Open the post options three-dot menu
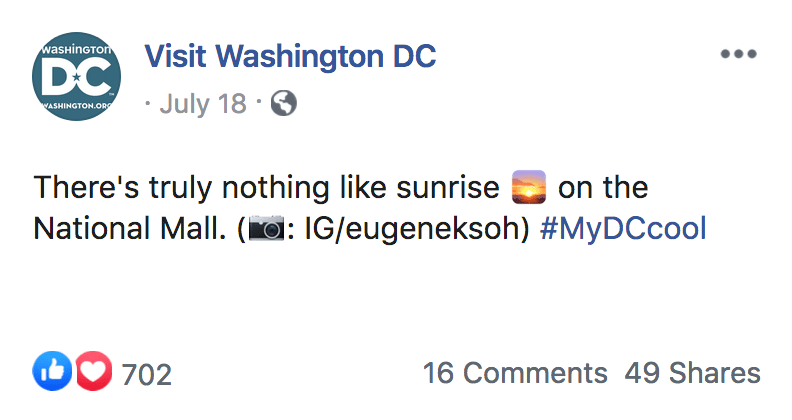792x420 pixels. tap(738, 54)
